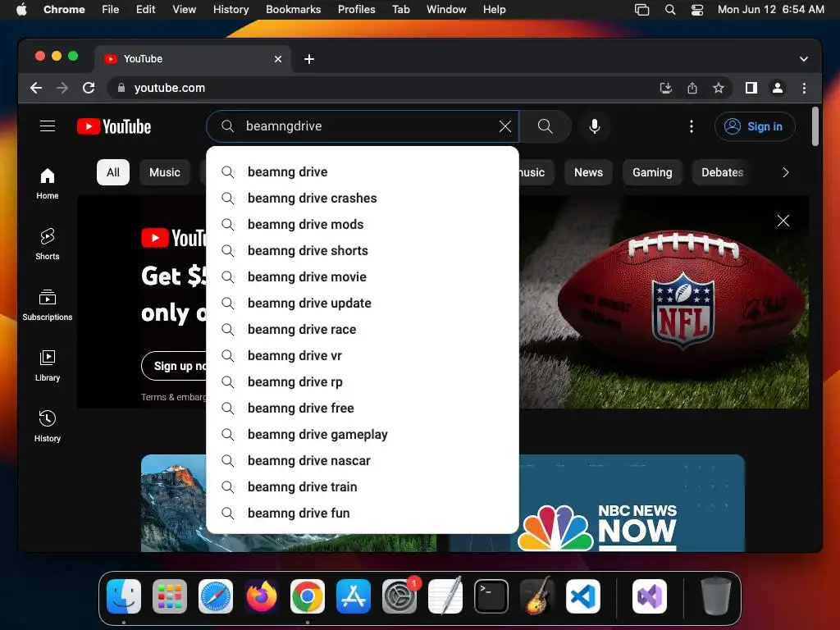840x630 pixels.
Task: Open Finder from the Dock
Action: pos(124,596)
